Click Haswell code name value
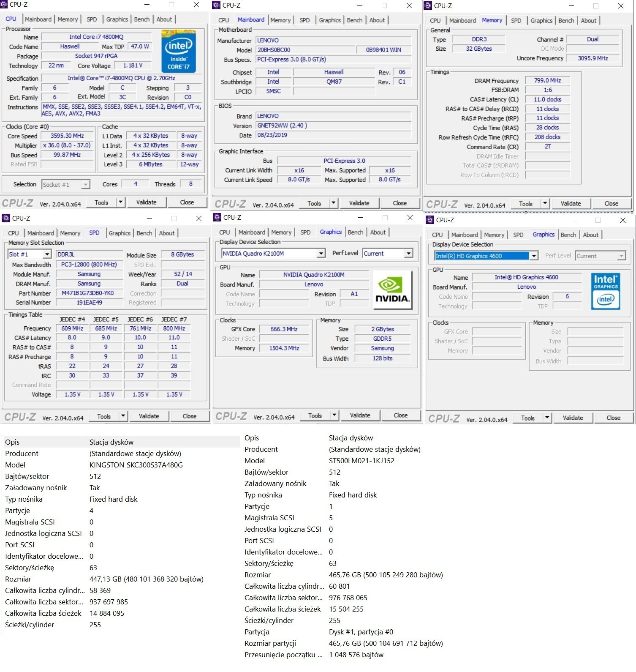 click(70, 46)
